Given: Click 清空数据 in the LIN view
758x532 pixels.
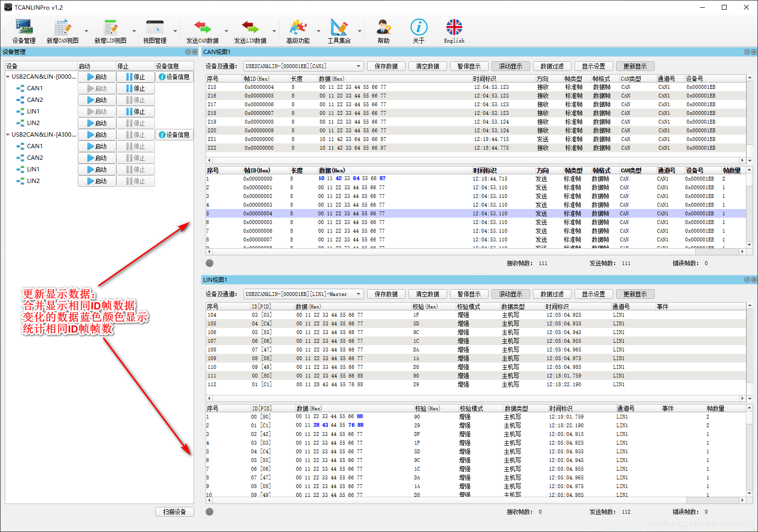Looking at the screenshot, I should (427, 294).
